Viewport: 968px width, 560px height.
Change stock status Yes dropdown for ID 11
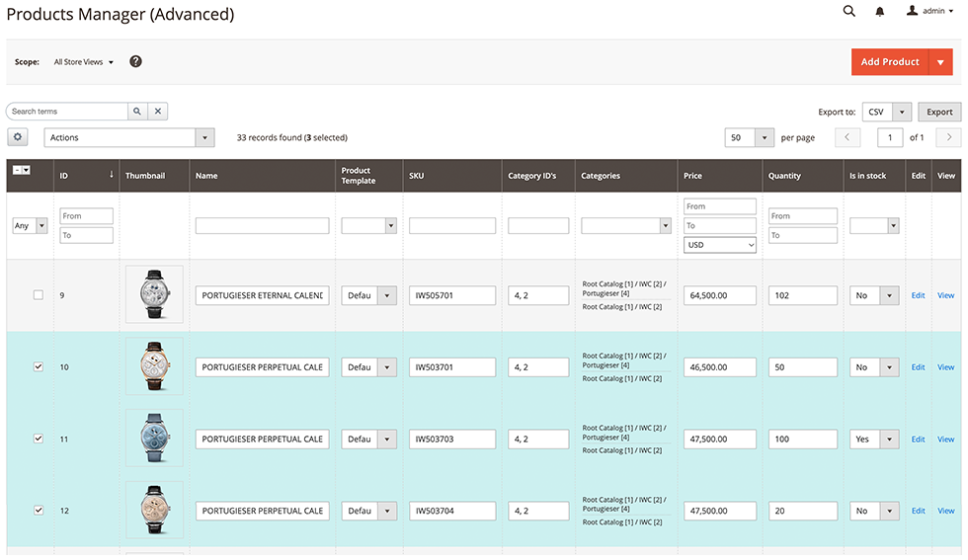click(874, 439)
